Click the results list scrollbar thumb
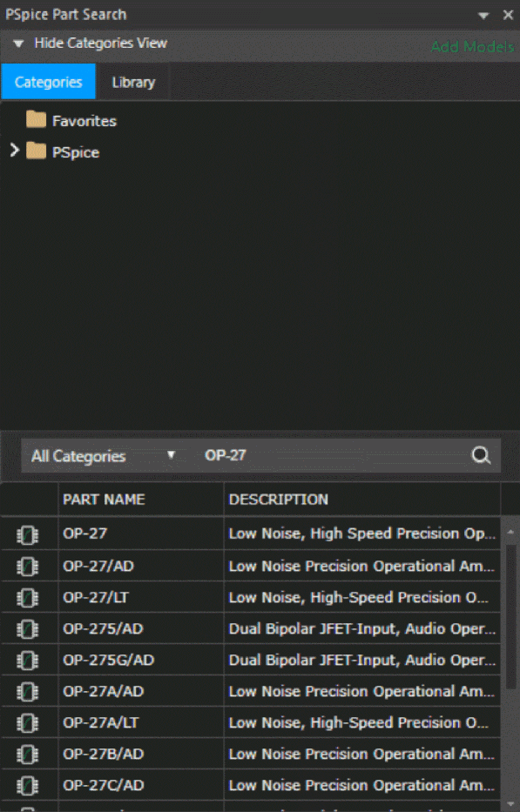 [x=510, y=616]
